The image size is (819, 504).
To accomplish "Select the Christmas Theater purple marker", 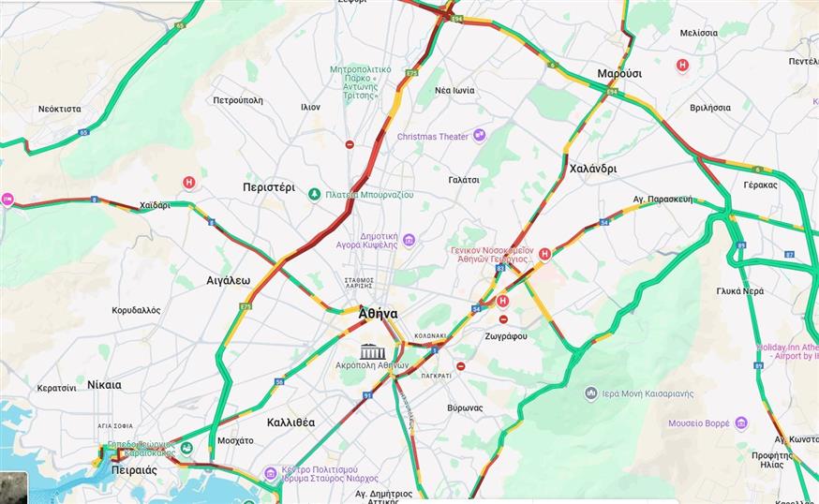I will coord(479,136).
